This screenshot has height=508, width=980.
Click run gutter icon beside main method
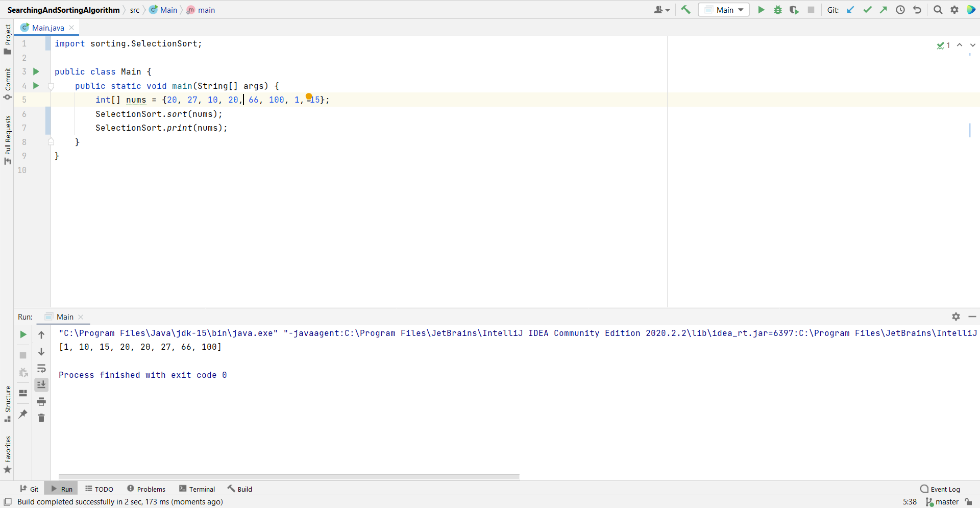(36, 86)
